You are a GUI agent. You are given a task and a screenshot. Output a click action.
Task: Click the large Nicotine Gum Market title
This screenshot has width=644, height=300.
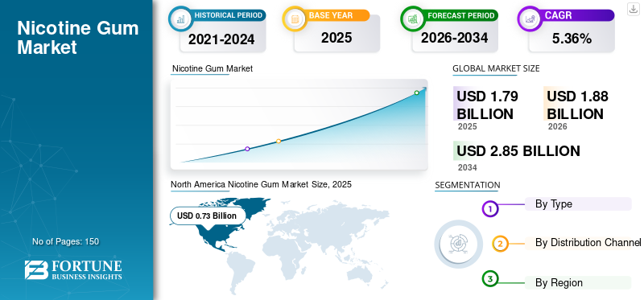click(x=77, y=38)
